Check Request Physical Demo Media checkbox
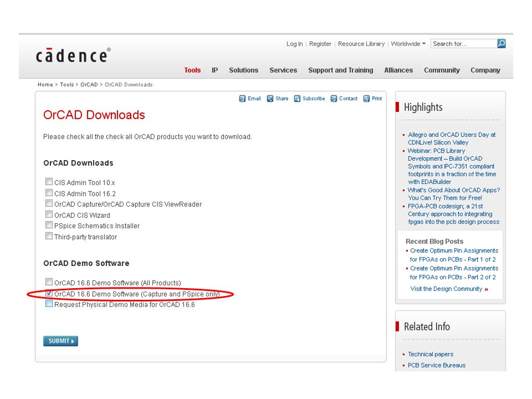Viewport: 532px width, 399px height. click(49, 304)
